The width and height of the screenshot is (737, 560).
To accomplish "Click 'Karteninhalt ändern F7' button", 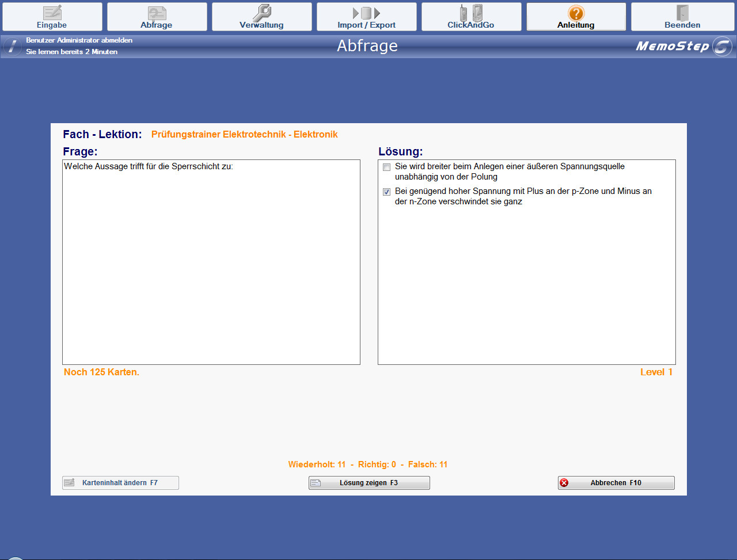I will click(x=120, y=483).
